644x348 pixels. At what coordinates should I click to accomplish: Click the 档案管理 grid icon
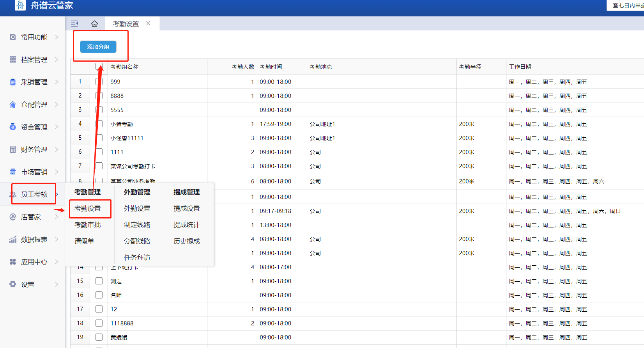click(13, 59)
